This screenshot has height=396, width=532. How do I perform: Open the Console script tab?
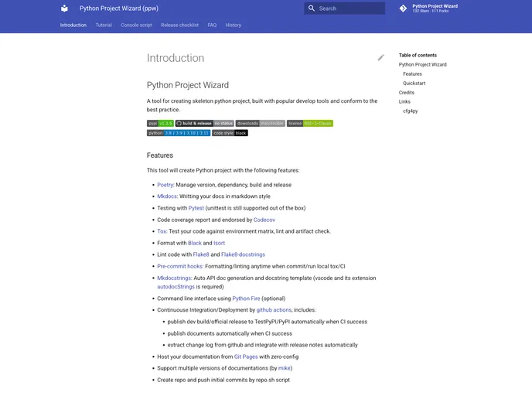(x=136, y=25)
